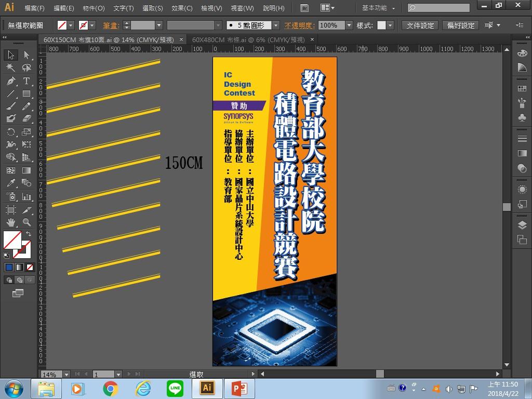This screenshot has height=399, width=532.
Task: Pick the Magic Wand tool
Action: (x=11, y=68)
